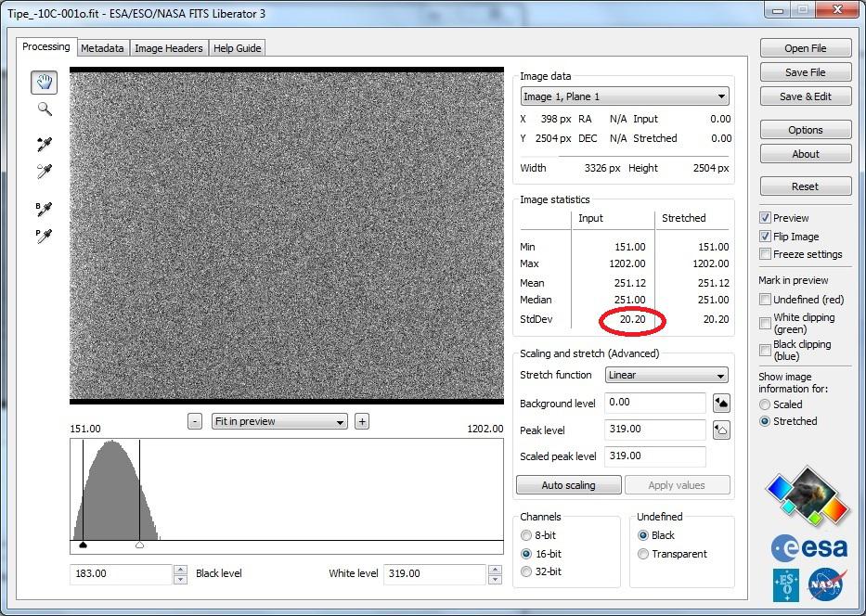Click the Save & Edit button
Image resolution: width=866 pixels, height=616 pixels.
click(x=806, y=96)
